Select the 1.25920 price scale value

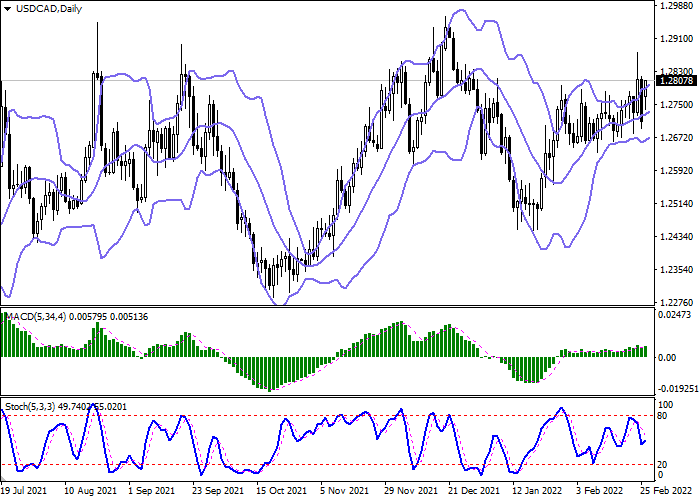[x=676, y=171]
